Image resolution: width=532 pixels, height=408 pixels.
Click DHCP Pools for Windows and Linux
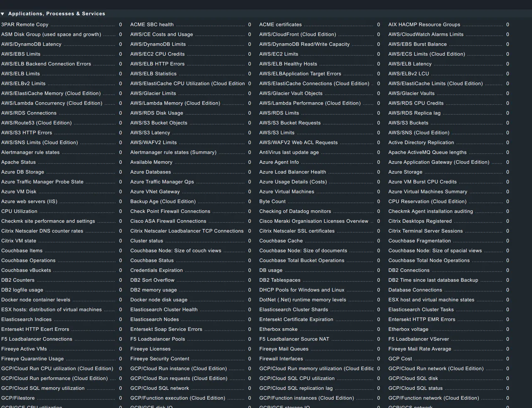[x=302, y=290]
